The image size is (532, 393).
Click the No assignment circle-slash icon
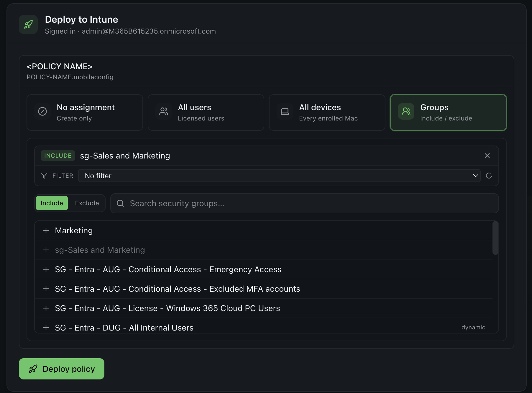pos(42,111)
